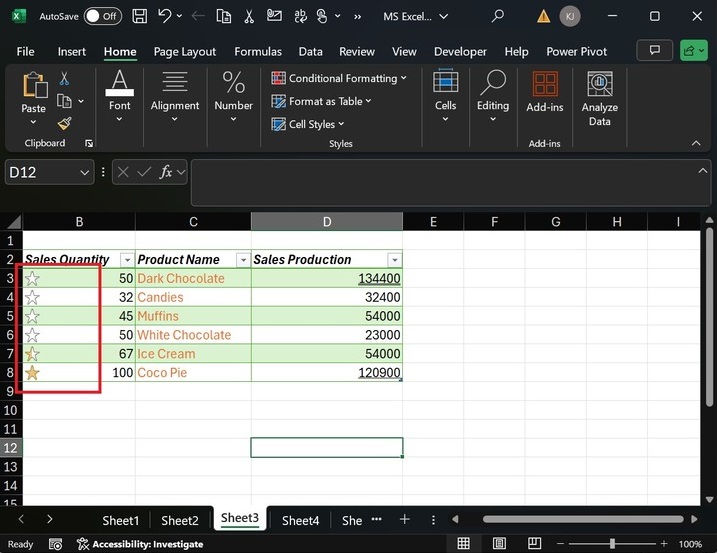Open the Product Name filter dropdown

click(241, 260)
